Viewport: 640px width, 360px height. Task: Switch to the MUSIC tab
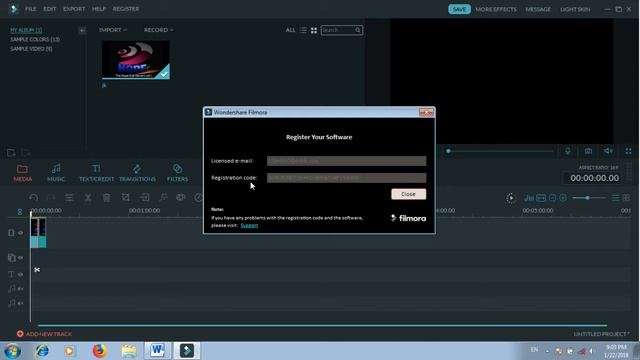click(56, 173)
